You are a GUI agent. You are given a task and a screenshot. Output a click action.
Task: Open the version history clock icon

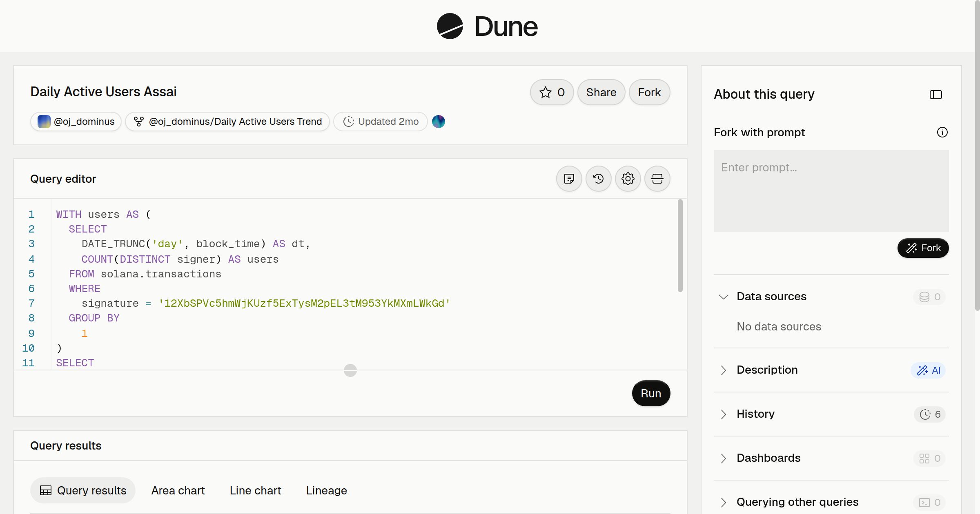[598, 179]
